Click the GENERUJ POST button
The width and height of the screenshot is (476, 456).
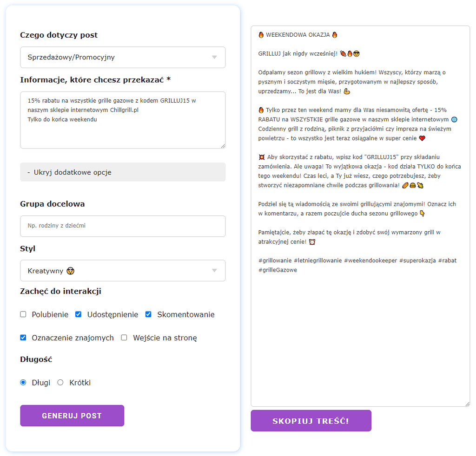pyautogui.click(x=72, y=416)
